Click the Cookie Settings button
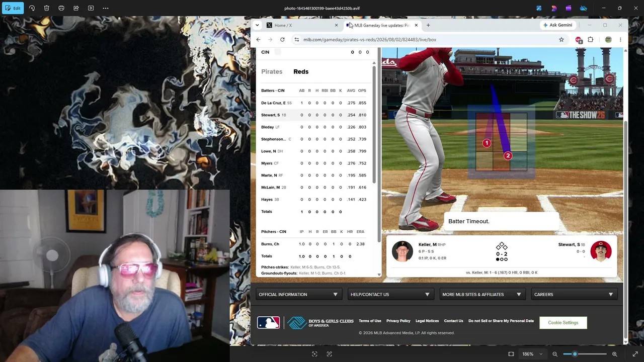Image resolution: width=644 pixels, height=362 pixels. tap(563, 323)
